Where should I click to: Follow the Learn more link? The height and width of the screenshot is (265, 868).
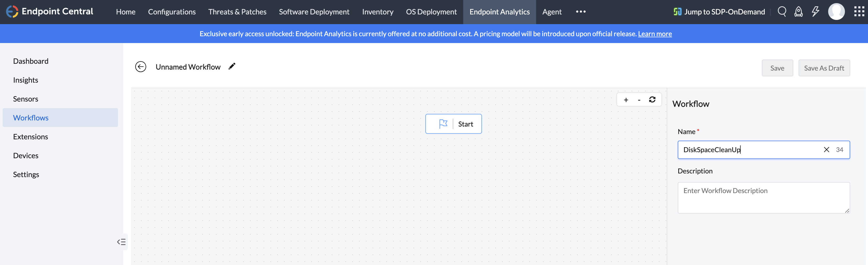pyautogui.click(x=655, y=34)
